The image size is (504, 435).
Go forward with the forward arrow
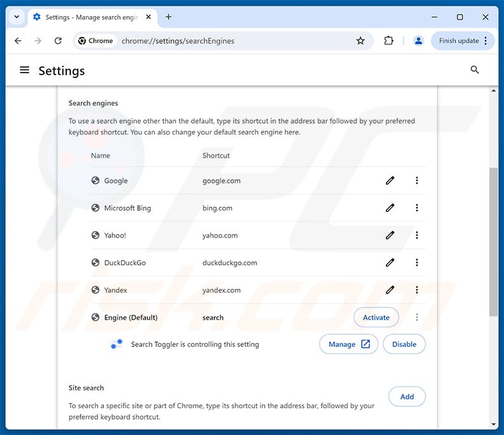click(x=38, y=41)
